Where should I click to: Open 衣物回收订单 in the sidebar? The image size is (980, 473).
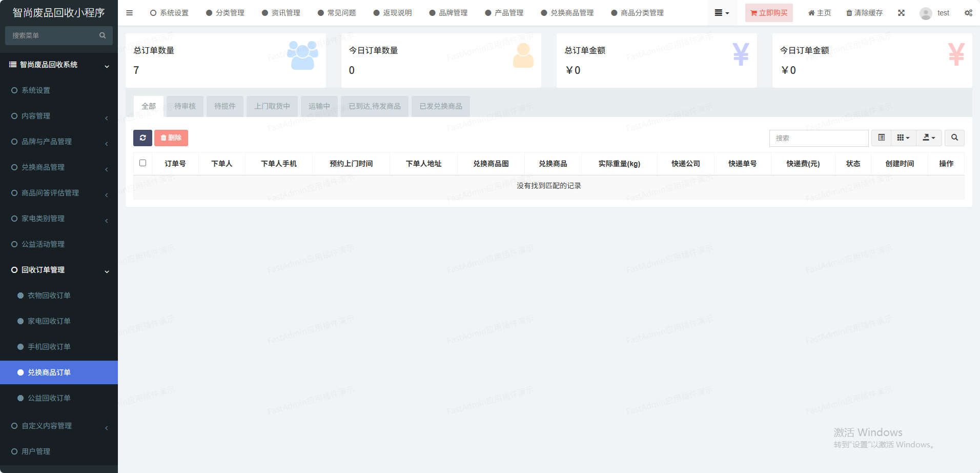tap(49, 295)
